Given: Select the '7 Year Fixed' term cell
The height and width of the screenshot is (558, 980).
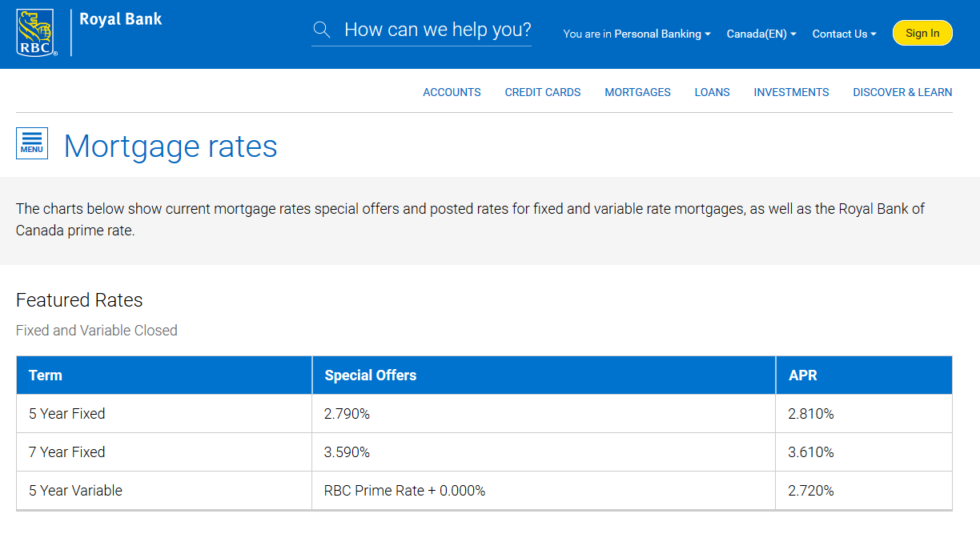Looking at the screenshot, I should [164, 452].
